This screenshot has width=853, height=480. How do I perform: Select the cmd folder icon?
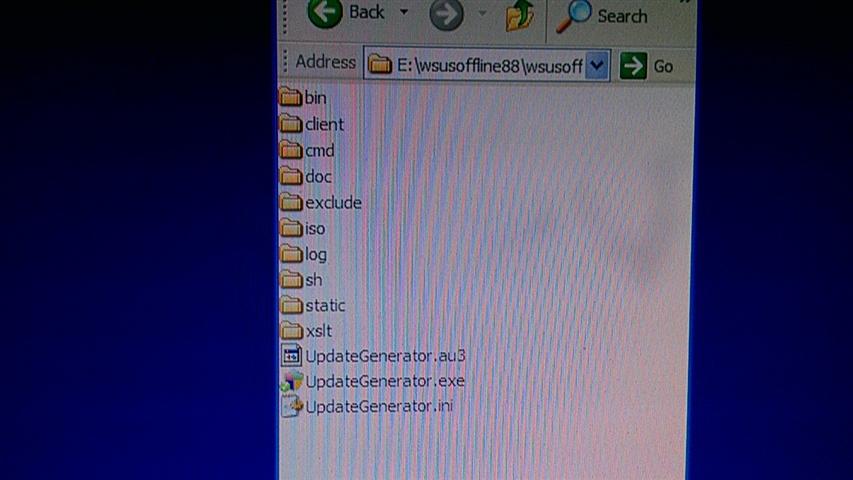pyautogui.click(x=290, y=150)
